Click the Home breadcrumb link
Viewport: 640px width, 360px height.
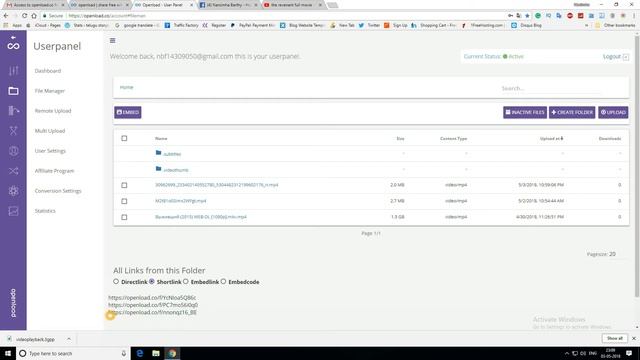tap(127, 87)
